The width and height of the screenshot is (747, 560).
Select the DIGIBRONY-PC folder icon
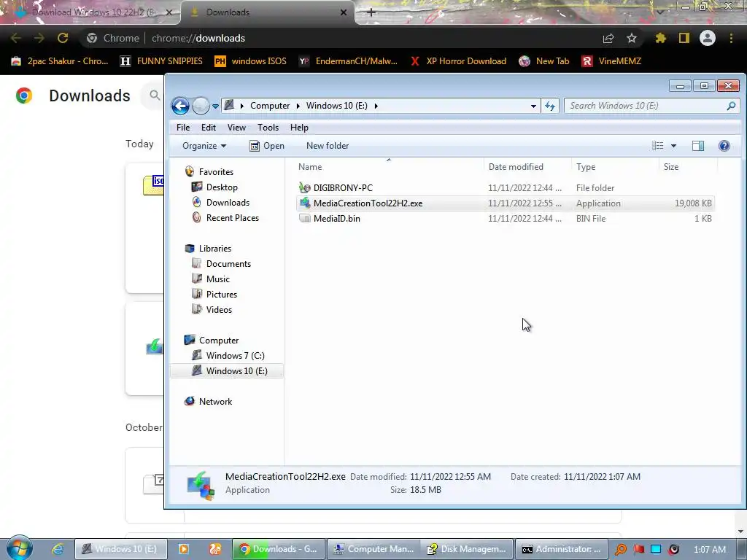pos(304,188)
